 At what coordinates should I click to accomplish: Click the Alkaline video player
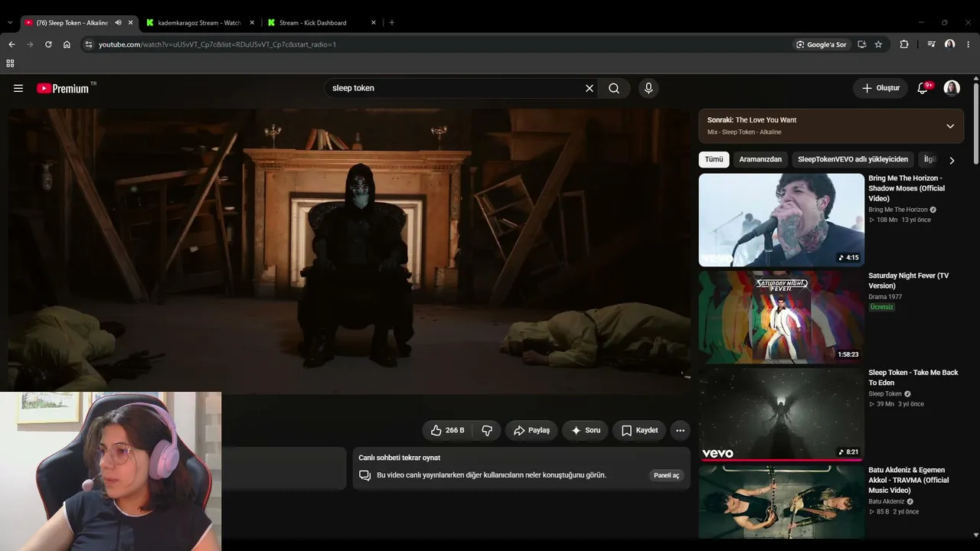tap(349, 251)
